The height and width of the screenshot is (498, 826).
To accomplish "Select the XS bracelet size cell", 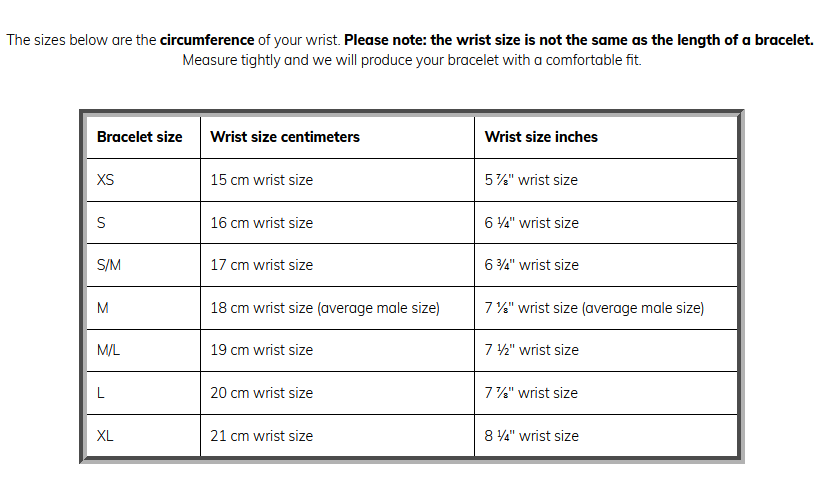I will (106, 181).
